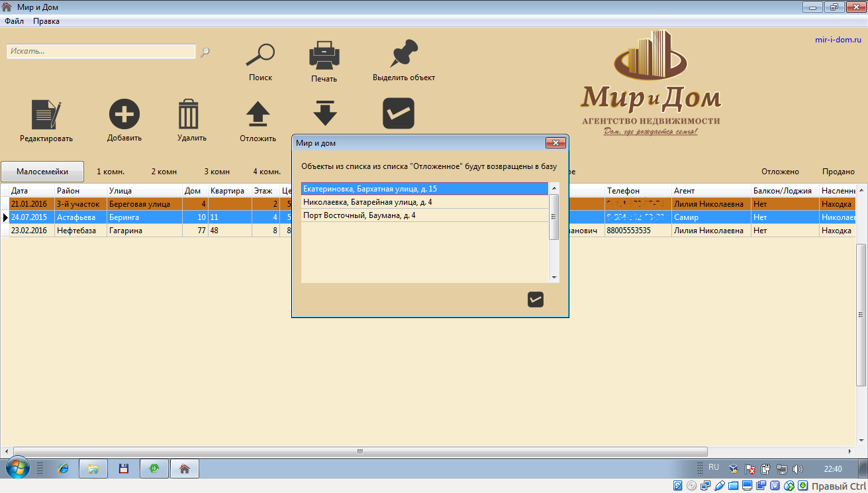The width and height of the screenshot is (868, 493).
Task: Confirm dialog with the checkmark button
Action: (536, 300)
